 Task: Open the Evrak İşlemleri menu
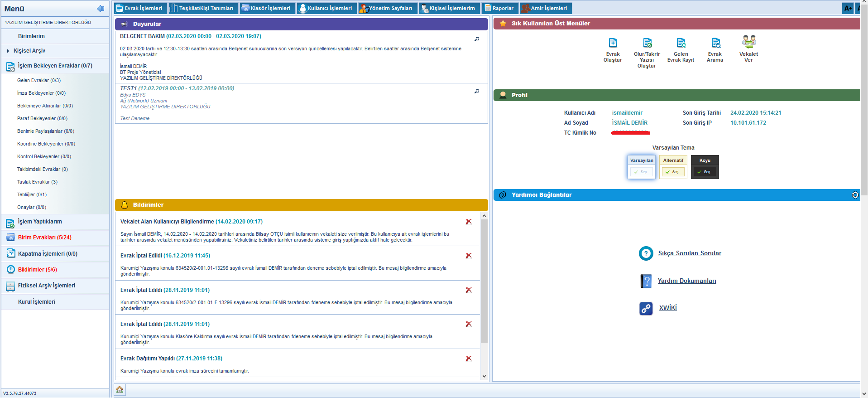[139, 8]
